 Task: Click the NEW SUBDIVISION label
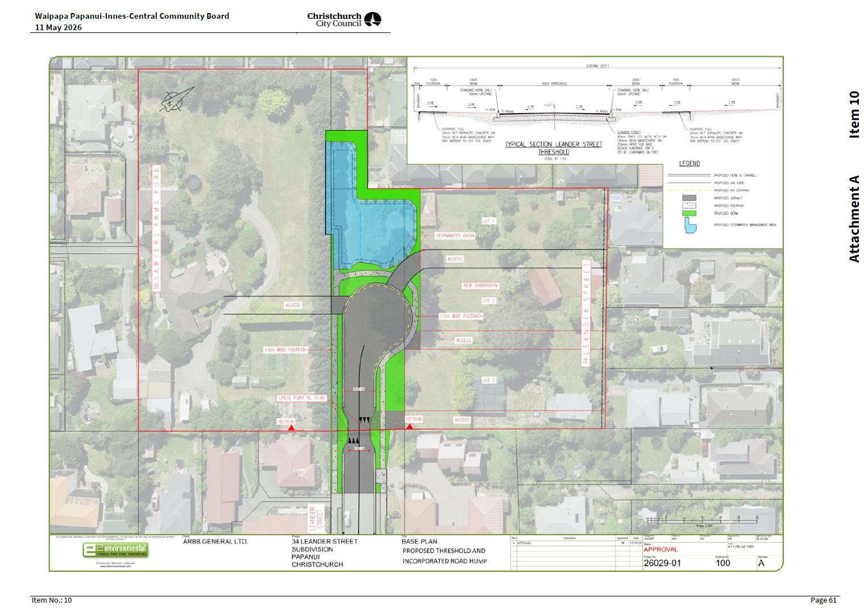click(x=481, y=285)
